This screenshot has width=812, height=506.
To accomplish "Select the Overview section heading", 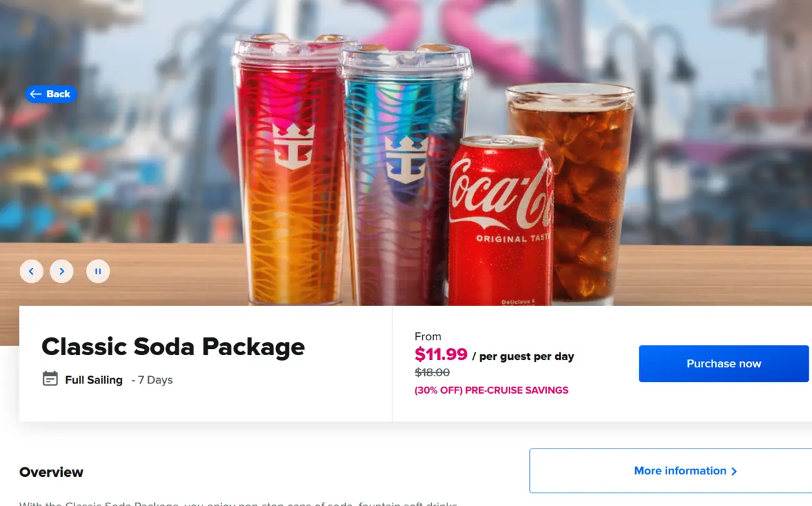I will pos(51,471).
